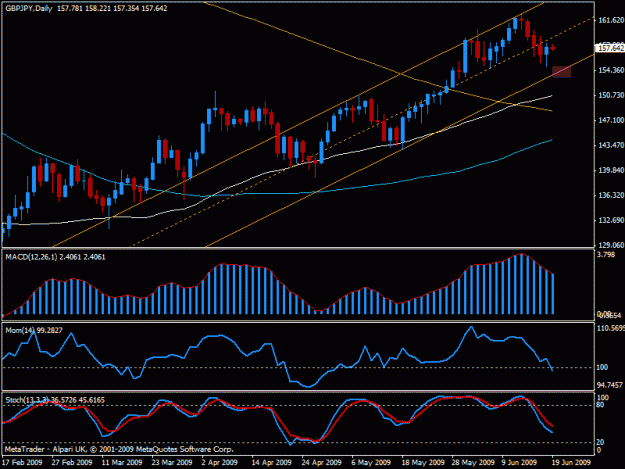Click the 161.620 price scale label
Image resolution: width=625 pixels, height=469 pixels.
click(611, 20)
